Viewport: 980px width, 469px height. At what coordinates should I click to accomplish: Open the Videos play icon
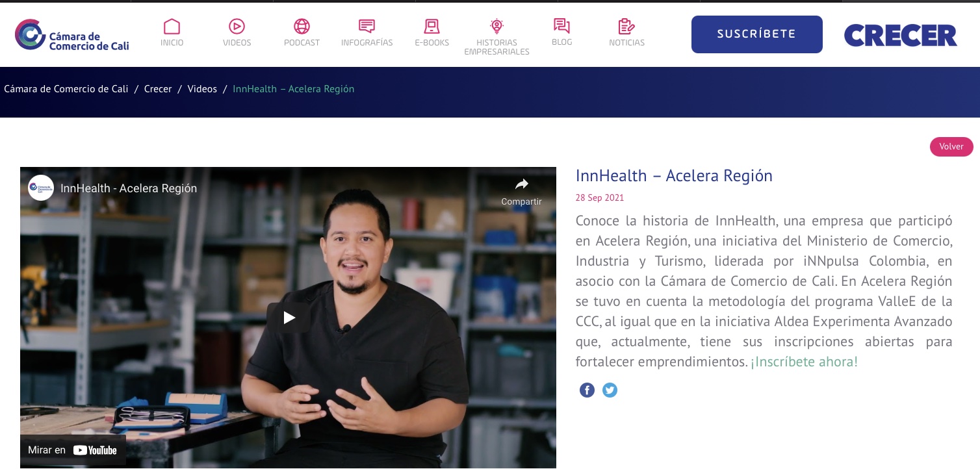click(x=237, y=27)
